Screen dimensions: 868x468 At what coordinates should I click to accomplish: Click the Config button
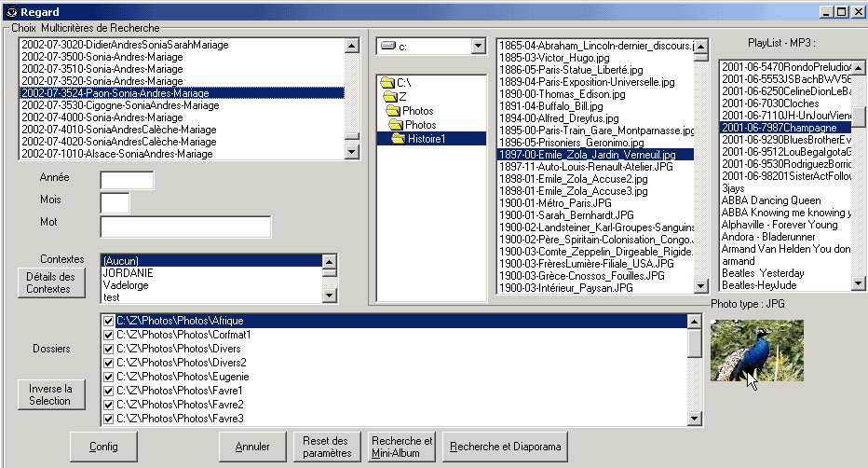pyautogui.click(x=103, y=447)
